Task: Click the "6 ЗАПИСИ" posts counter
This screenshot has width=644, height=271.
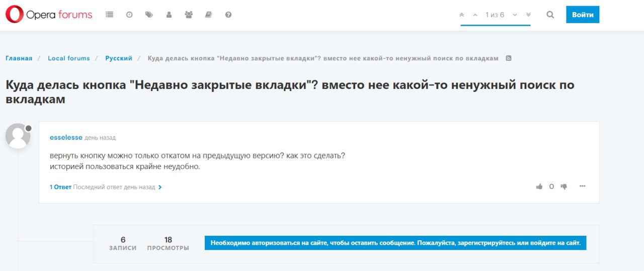Action: (x=123, y=243)
